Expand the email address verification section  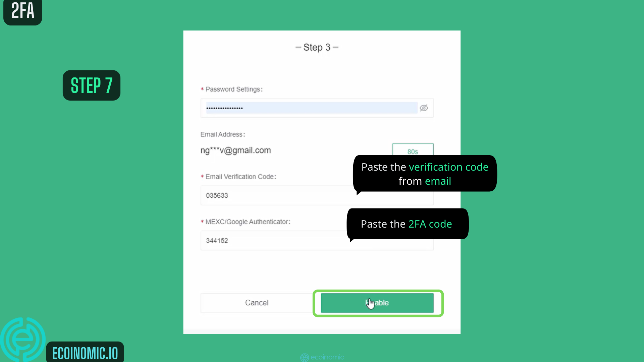(x=412, y=152)
